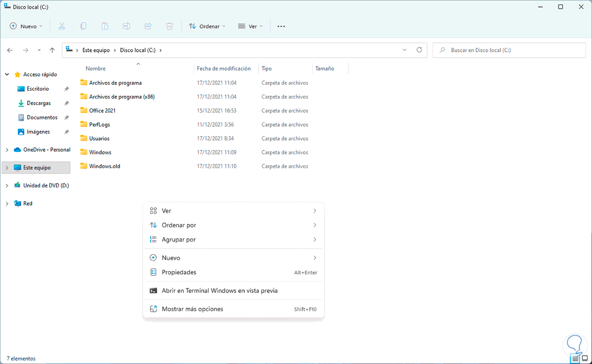Click Disco local (C:) in address breadcrumb
This screenshot has width=592, height=364.
[x=138, y=50]
